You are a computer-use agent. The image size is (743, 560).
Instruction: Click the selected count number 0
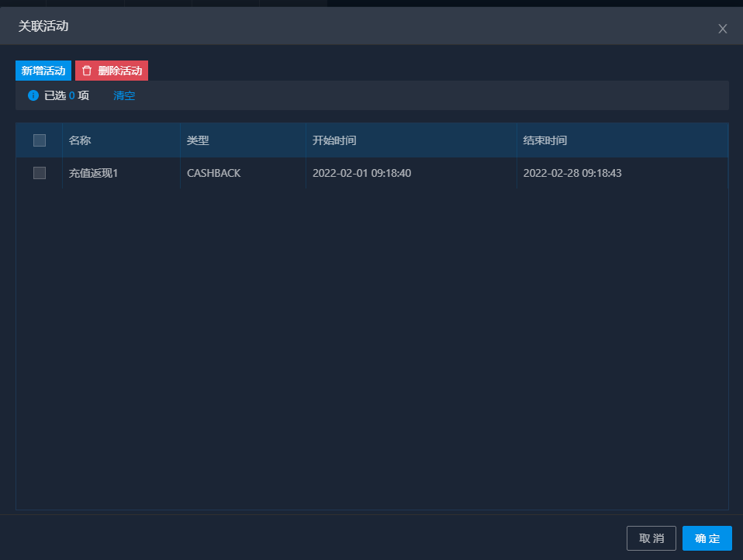(71, 95)
